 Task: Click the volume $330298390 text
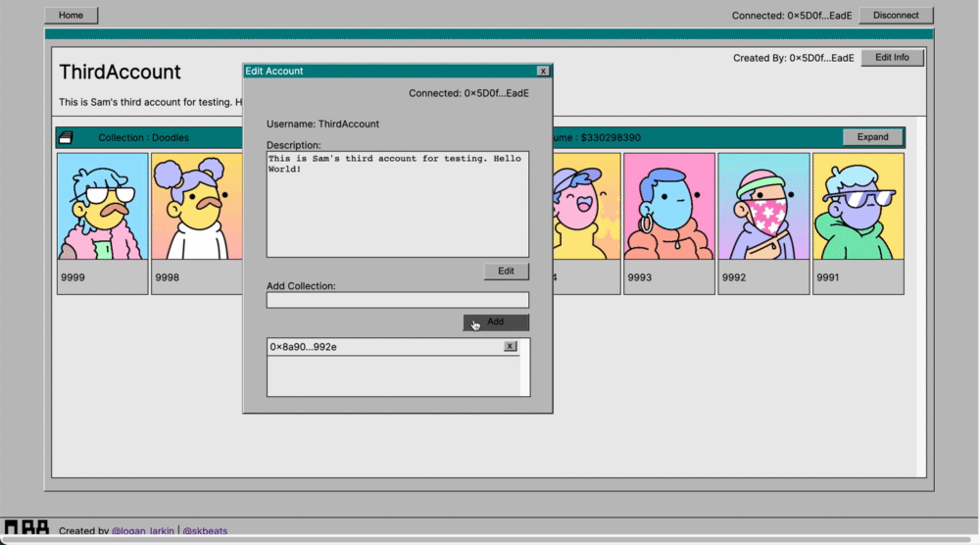pos(597,137)
